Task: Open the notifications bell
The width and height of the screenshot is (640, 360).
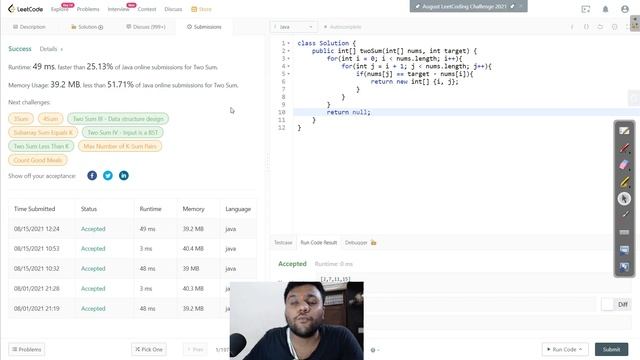Action: (x=605, y=9)
